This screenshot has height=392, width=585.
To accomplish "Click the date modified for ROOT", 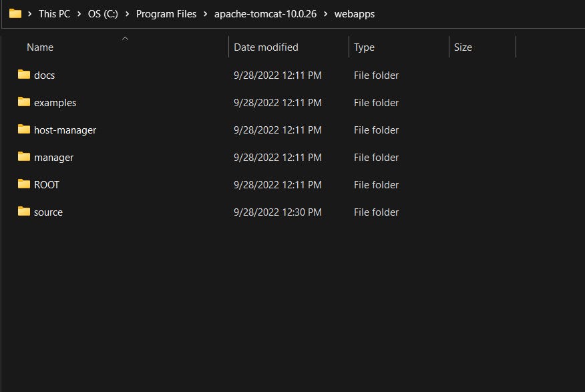I will pos(278,185).
